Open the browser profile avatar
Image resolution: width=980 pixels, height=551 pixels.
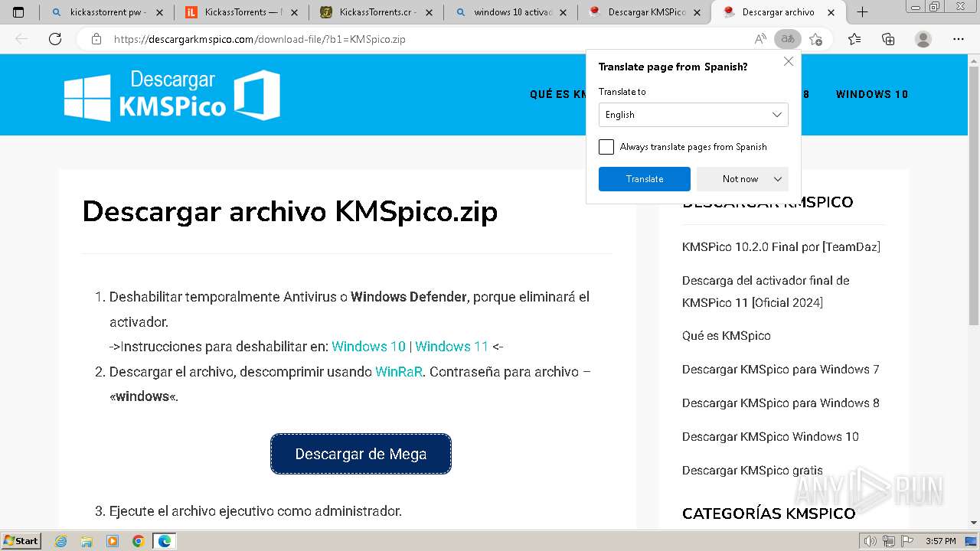point(923,39)
